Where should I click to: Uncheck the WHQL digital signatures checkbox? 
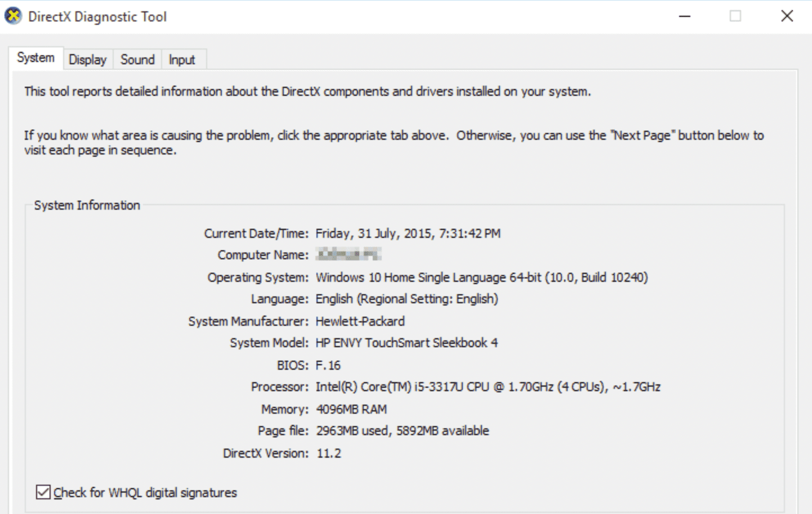tap(43, 492)
